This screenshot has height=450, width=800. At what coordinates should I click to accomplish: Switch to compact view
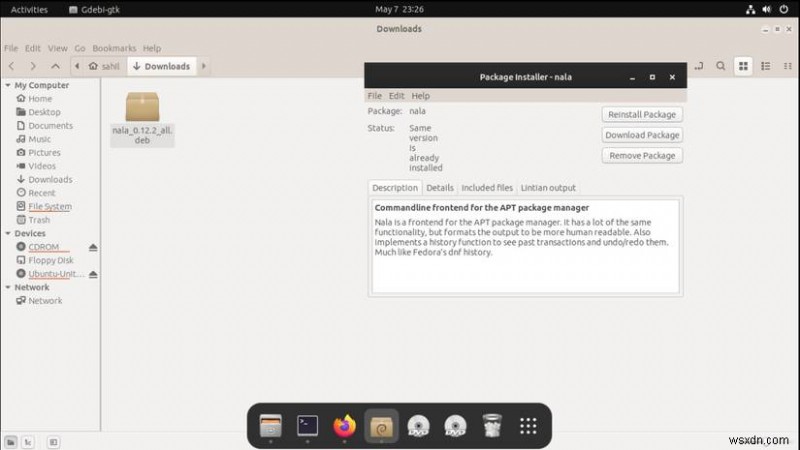pyautogui.click(x=788, y=66)
